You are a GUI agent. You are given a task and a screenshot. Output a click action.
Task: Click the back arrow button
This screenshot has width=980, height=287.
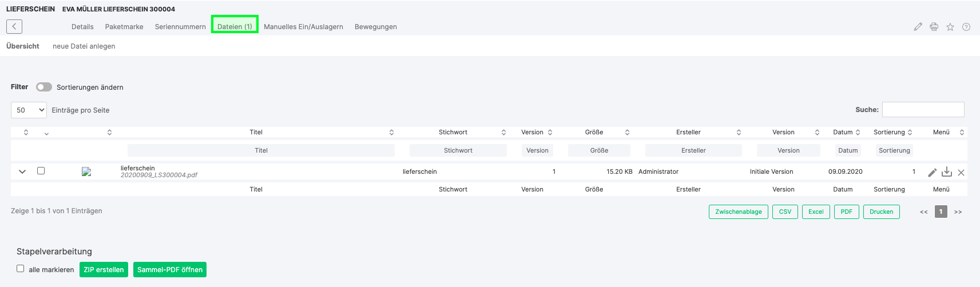click(x=14, y=26)
